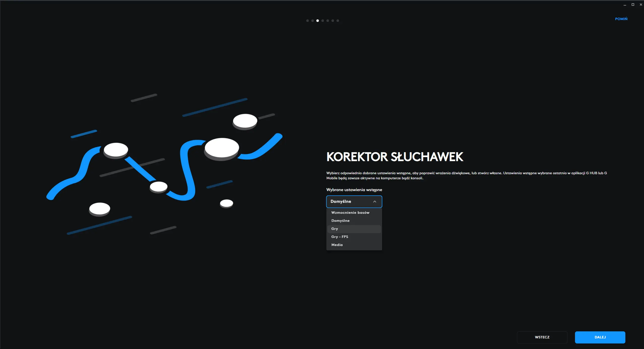Maximize the G HUB window

click(x=633, y=5)
